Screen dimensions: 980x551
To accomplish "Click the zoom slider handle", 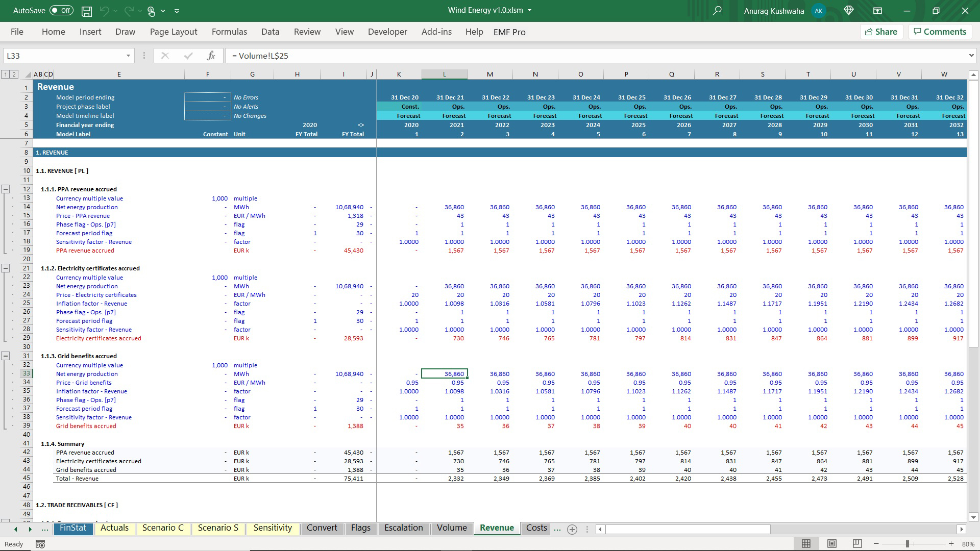I will (908, 544).
